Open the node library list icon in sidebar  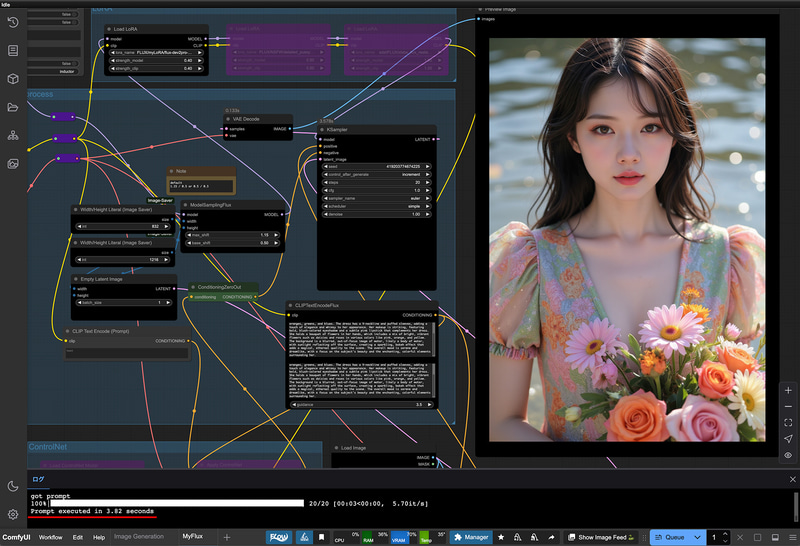coord(13,51)
